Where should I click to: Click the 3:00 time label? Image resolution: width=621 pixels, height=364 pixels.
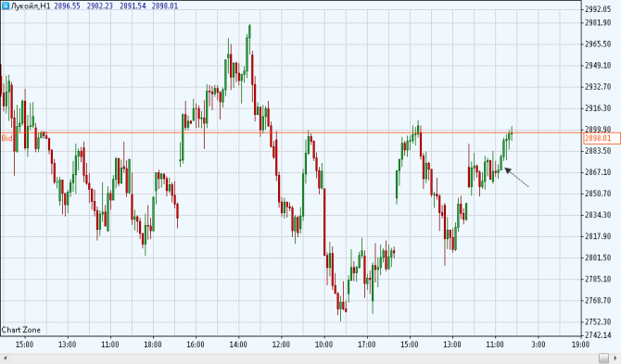pos(539,345)
